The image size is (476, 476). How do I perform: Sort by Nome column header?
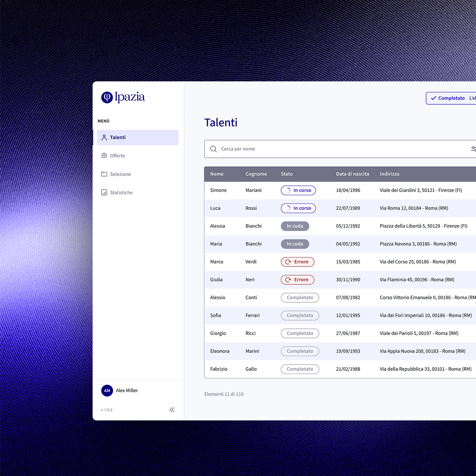pos(217,174)
